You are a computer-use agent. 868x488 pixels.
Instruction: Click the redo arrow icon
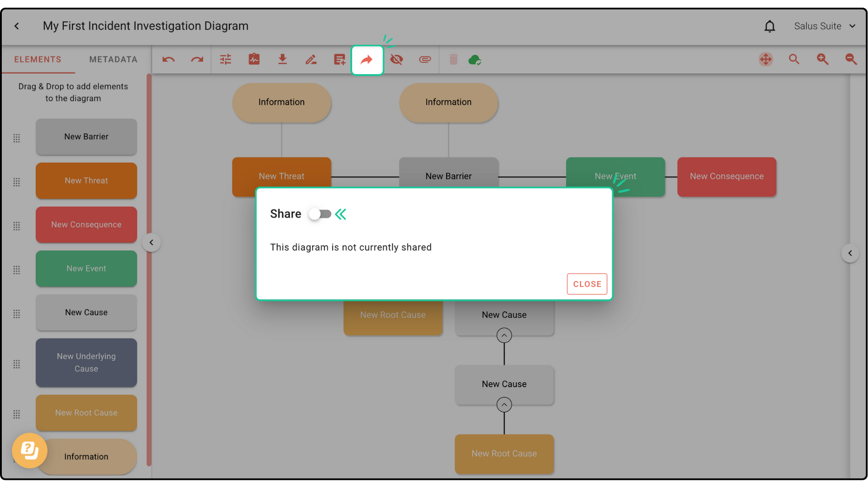(197, 60)
